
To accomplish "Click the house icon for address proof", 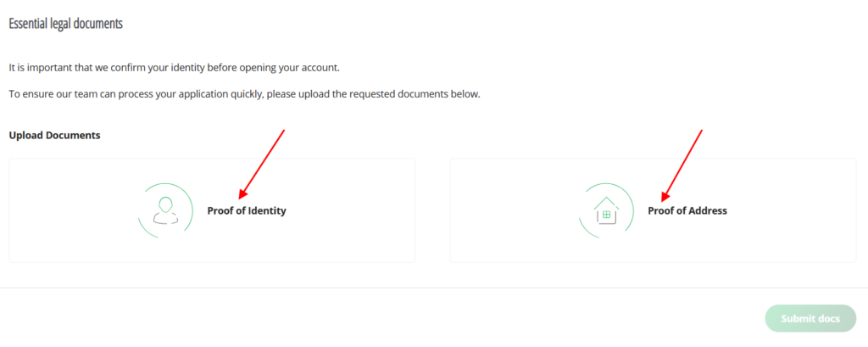I will (x=606, y=210).
